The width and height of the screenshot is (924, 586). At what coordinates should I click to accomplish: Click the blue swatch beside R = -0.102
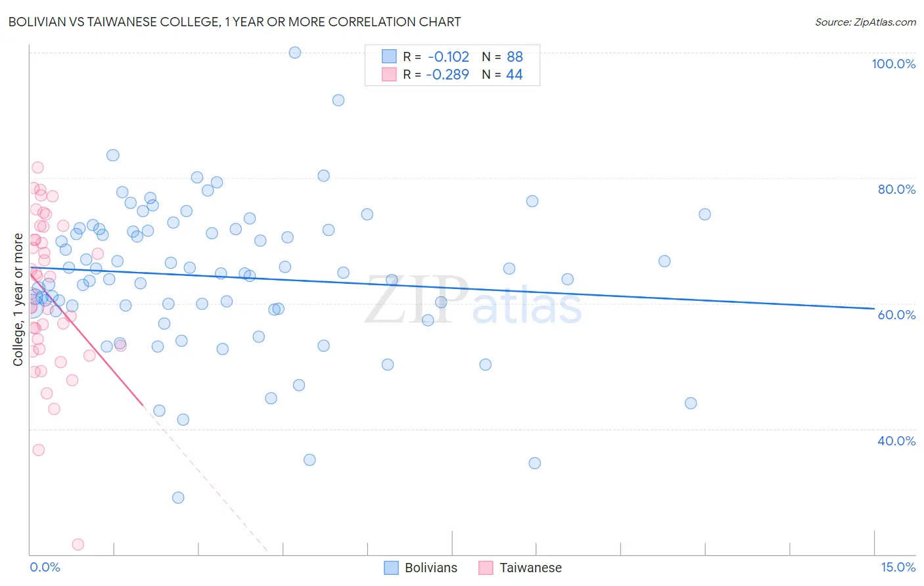(x=389, y=56)
